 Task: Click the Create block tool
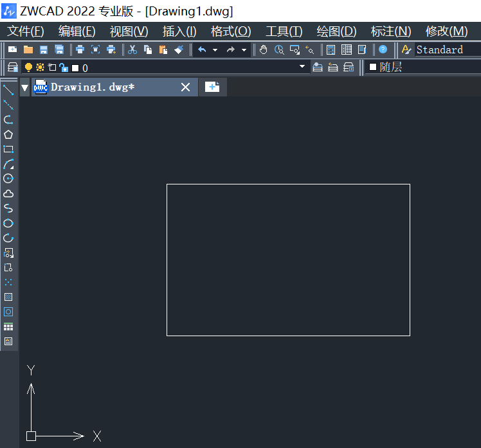click(x=8, y=267)
